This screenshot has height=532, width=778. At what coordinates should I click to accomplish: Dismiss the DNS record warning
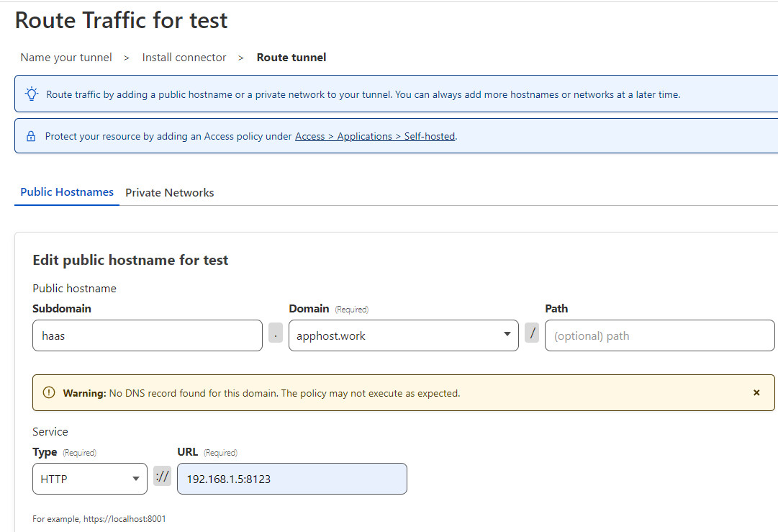tap(756, 393)
